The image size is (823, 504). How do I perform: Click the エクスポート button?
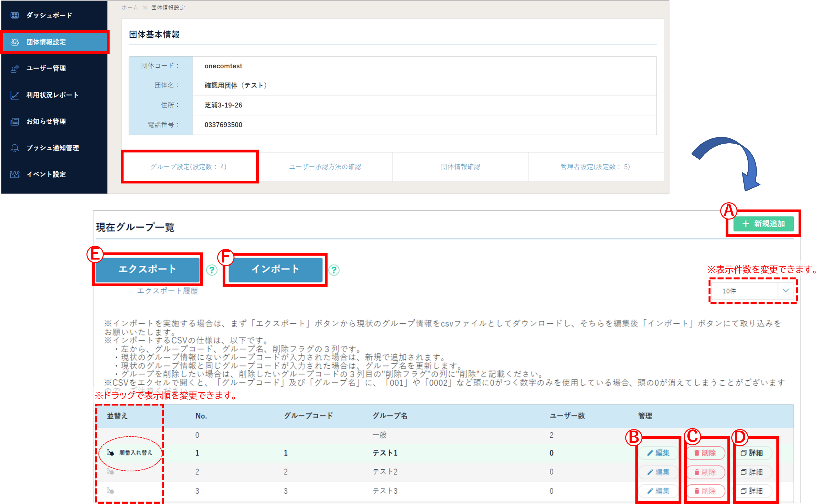coord(147,269)
